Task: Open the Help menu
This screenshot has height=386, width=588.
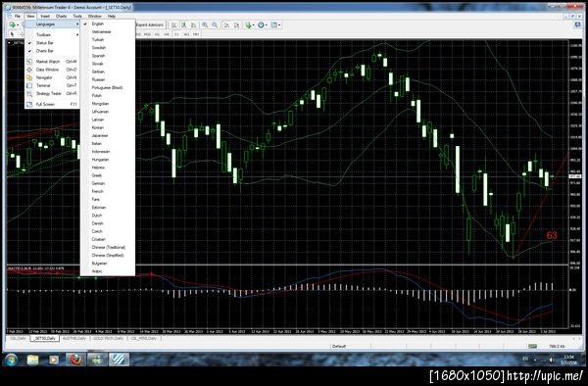Action: click(112, 16)
